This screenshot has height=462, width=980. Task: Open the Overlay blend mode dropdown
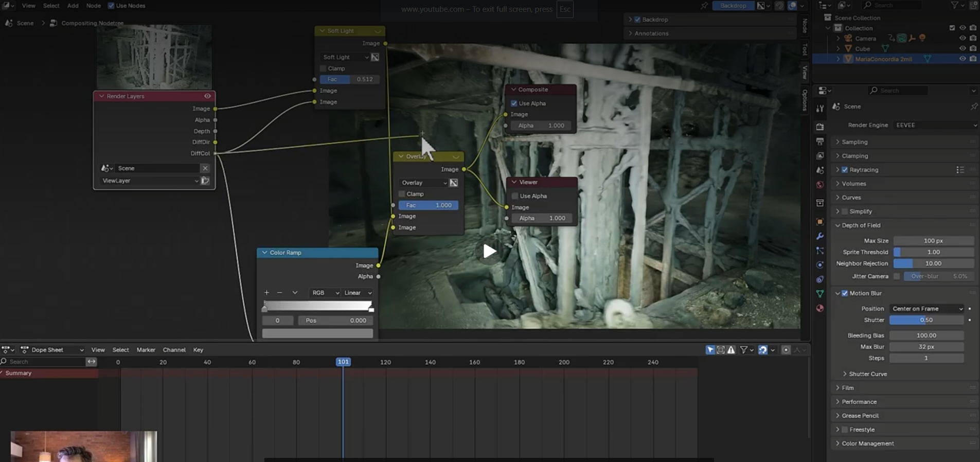pos(423,183)
